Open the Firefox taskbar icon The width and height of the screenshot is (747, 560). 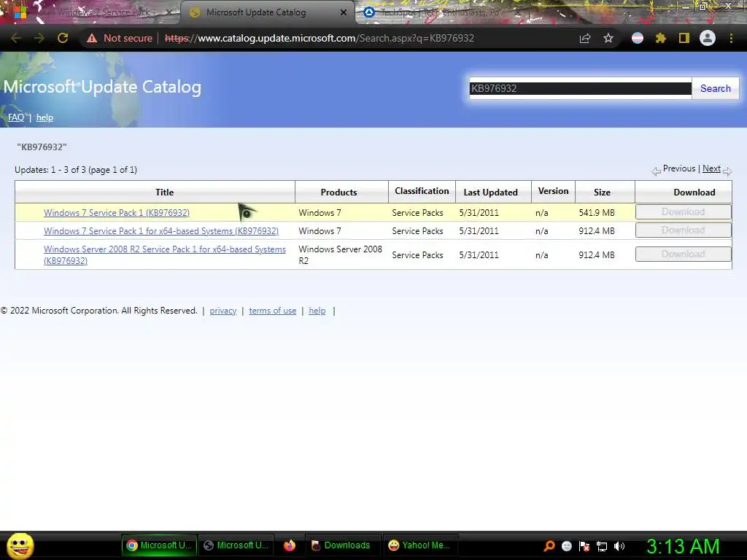[x=289, y=545]
